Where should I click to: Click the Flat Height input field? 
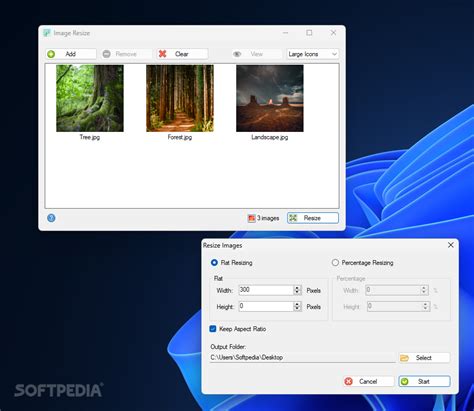tap(266, 306)
